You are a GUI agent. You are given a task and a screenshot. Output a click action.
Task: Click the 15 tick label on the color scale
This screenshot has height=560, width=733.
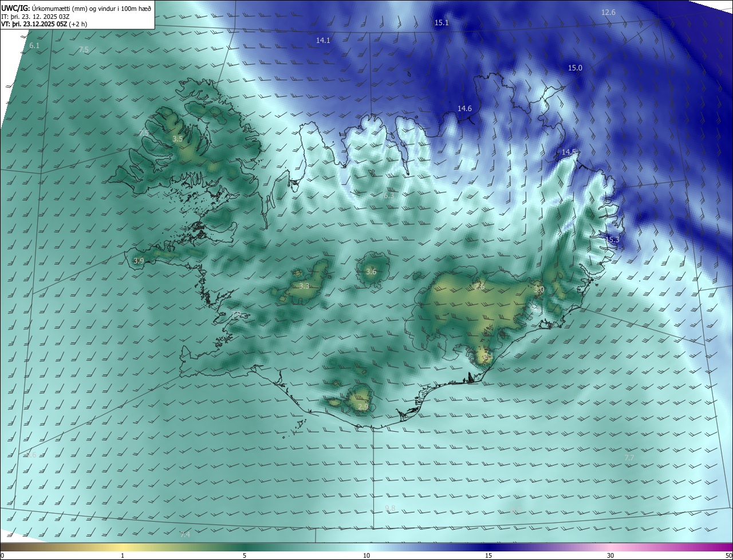(x=488, y=556)
